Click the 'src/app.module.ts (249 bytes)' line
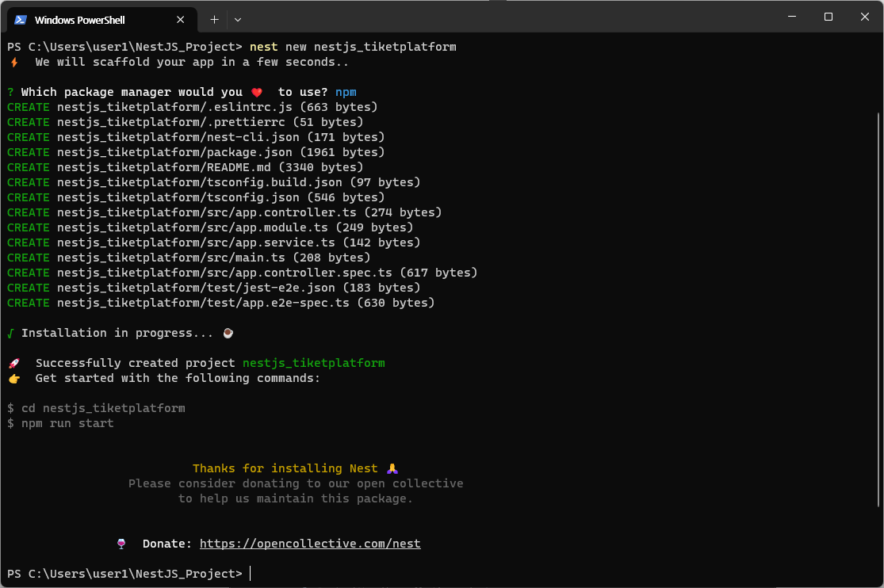Screen dimensions: 884x588 210,227
